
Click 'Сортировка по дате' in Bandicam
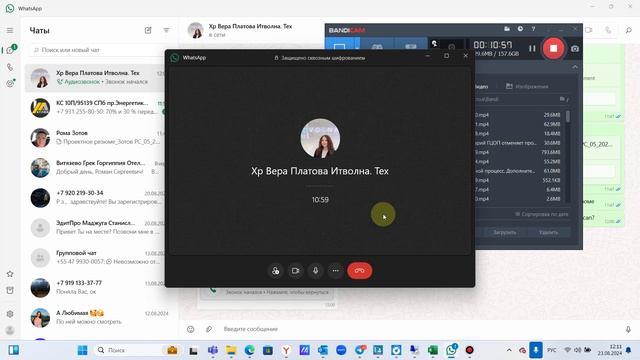541,214
